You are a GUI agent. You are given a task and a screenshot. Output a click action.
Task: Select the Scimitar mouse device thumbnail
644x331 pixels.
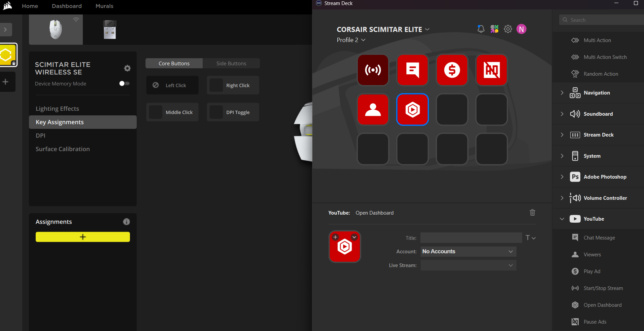point(56,30)
